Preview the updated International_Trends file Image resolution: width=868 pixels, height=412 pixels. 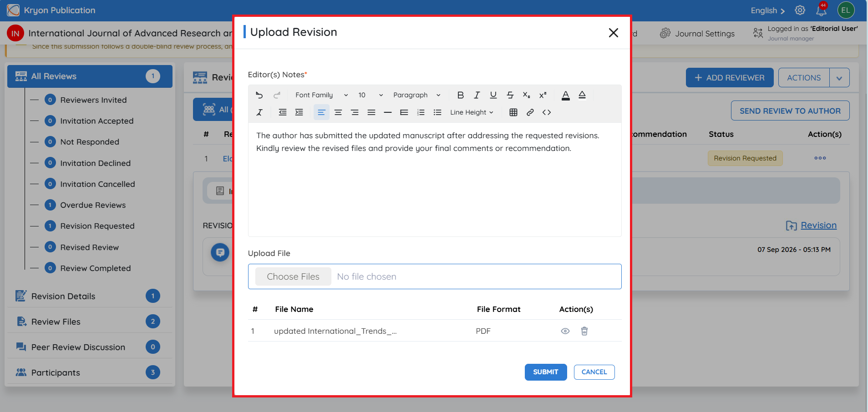565,331
